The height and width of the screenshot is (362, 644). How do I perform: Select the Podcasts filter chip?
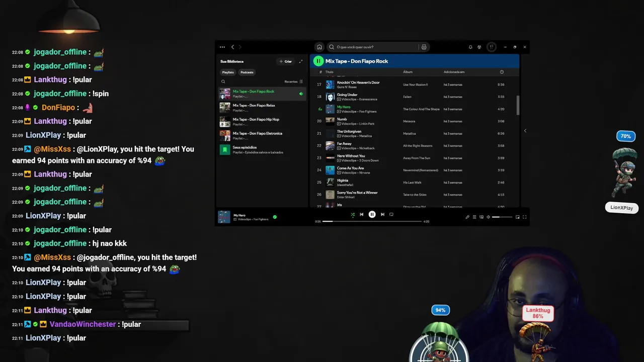(247, 72)
